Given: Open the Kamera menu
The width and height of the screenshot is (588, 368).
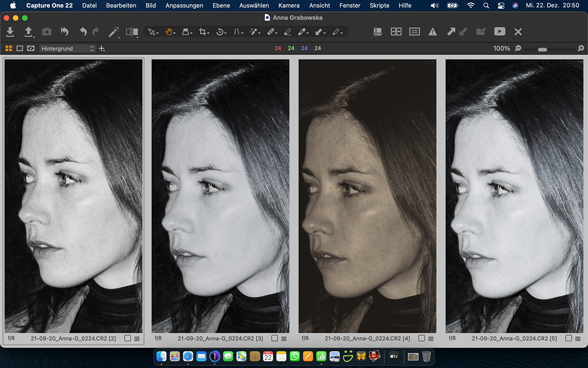Looking at the screenshot, I should tap(289, 5).
